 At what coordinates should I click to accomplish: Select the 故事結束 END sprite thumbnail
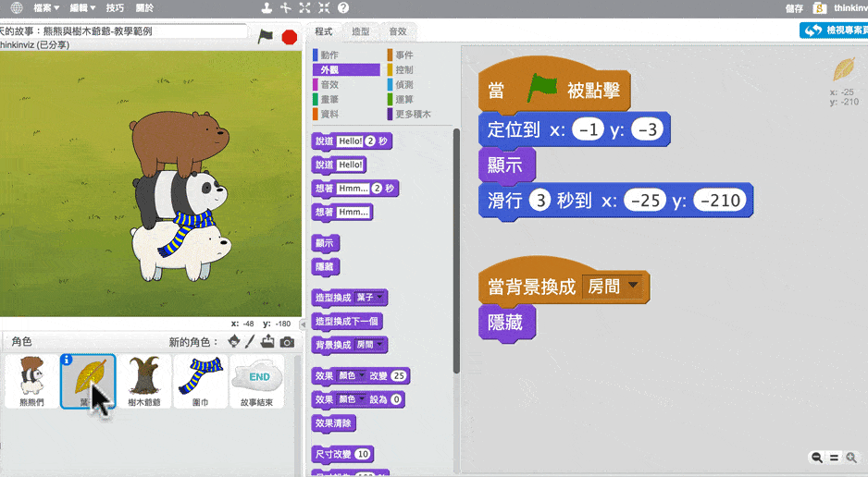[257, 382]
